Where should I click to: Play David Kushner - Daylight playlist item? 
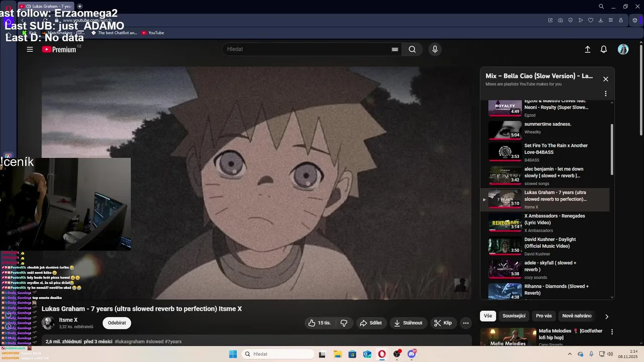point(545,246)
